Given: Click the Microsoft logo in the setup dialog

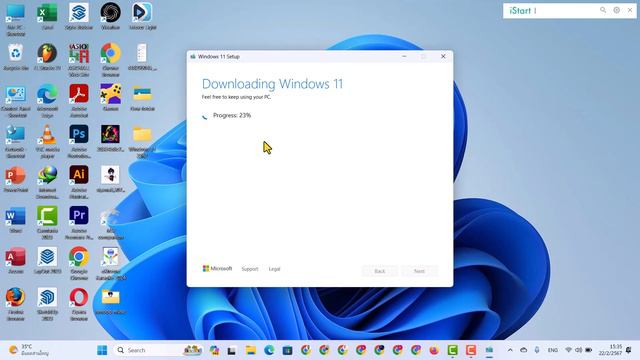Looking at the screenshot, I should coord(217,269).
